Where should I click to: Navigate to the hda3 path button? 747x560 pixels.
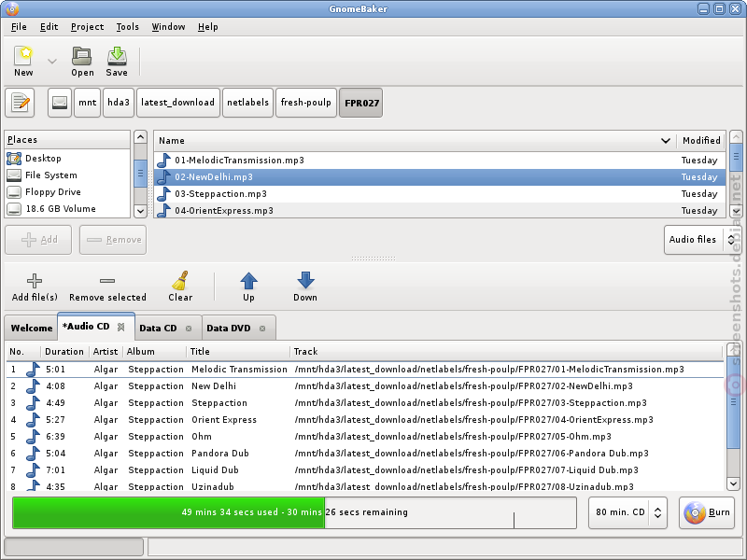(119, 103)
